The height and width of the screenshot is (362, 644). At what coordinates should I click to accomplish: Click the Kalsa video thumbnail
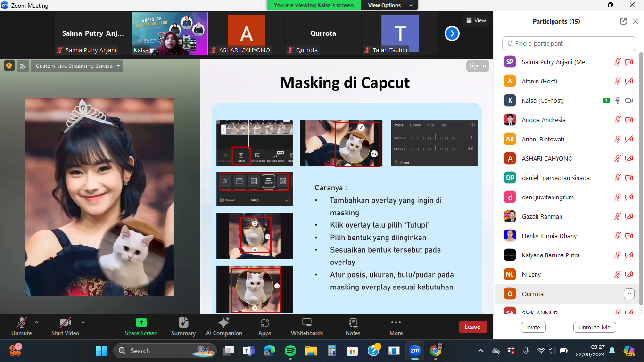170,33
